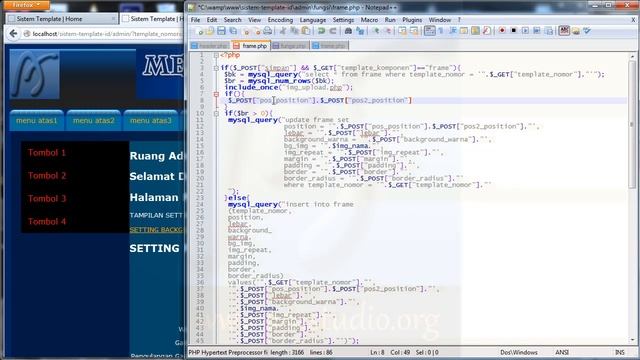
Task: Start macro recording with red dot
Action: coord(502,31)
